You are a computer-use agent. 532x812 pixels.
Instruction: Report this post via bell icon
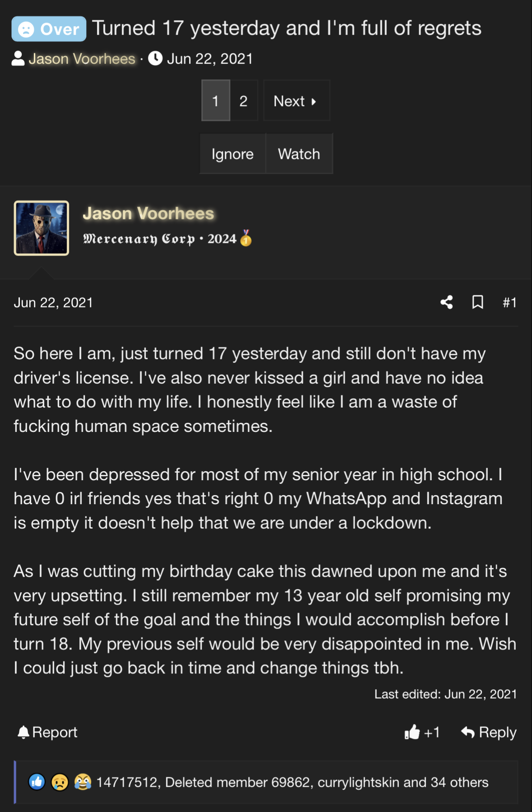pyautogui.click(x=47, y=732)
